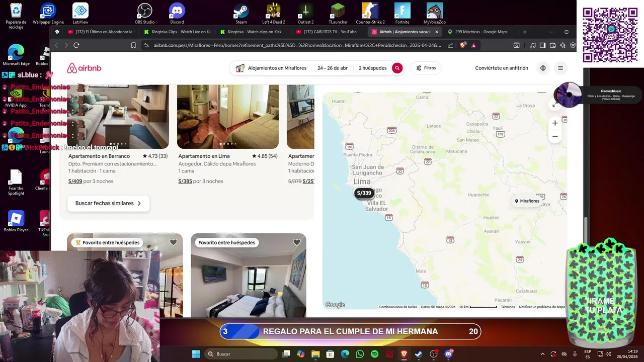
Task: Open Wallpaper Engine desktop shortcut
Action: coord(48,14)
